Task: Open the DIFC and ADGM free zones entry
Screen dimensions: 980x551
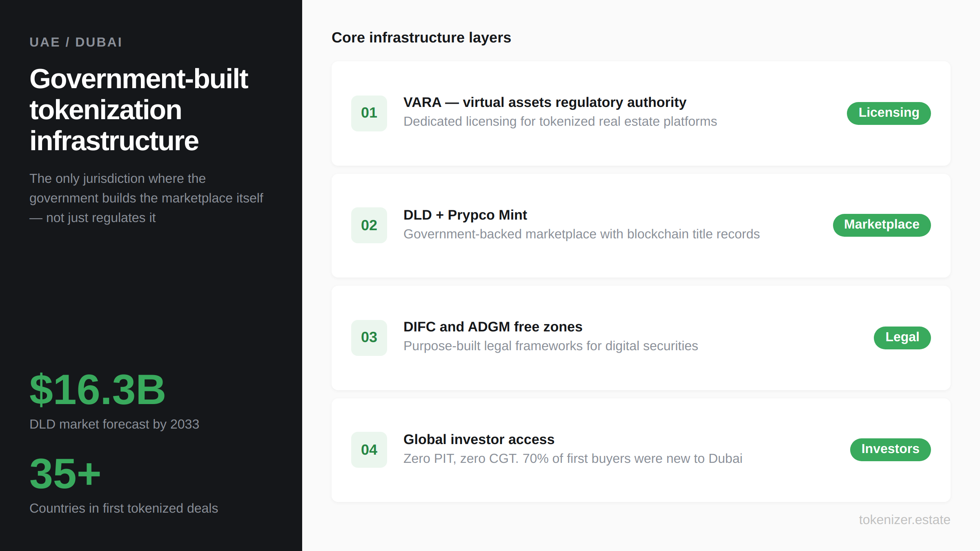Action: (641, 338)
